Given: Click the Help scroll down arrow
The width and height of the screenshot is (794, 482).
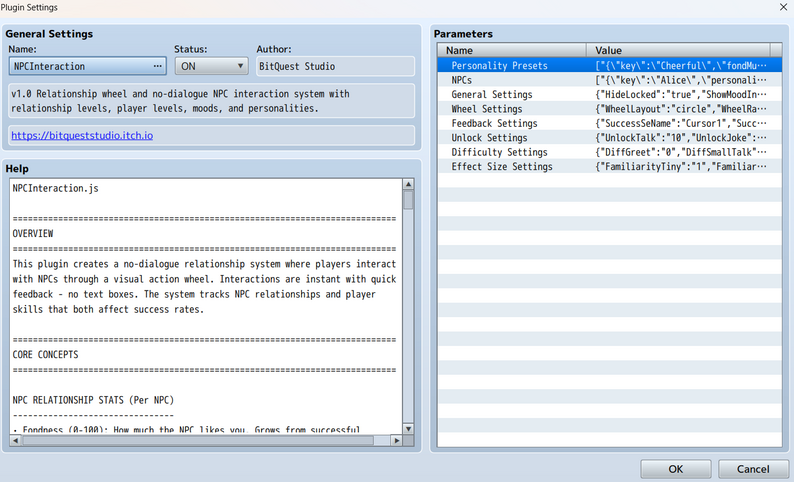Looking at the screenshot, I should pos(408,429).
